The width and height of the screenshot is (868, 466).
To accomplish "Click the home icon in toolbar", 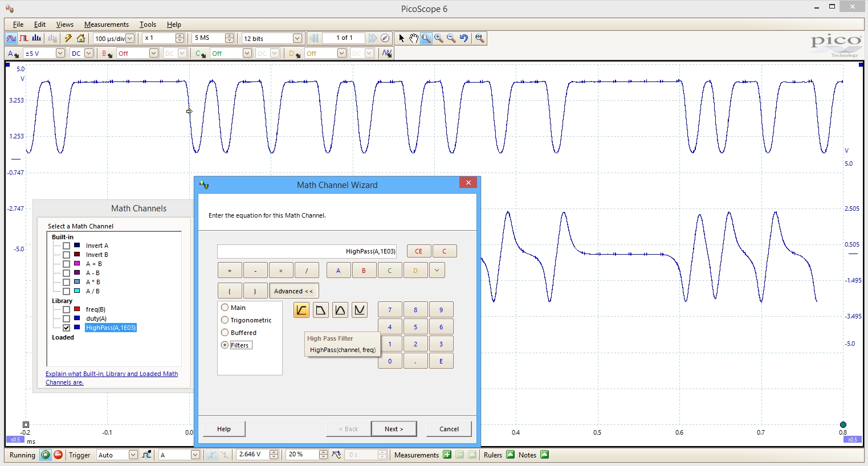I will pos(81,38).
